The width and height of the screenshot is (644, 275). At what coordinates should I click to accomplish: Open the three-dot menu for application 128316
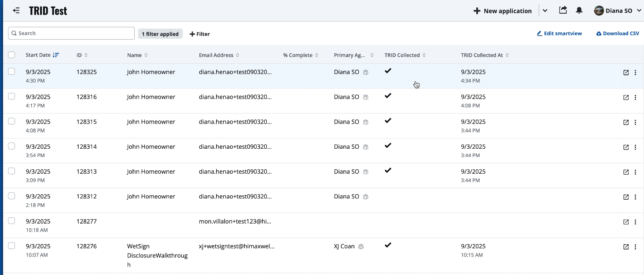[x=635, y=98]
